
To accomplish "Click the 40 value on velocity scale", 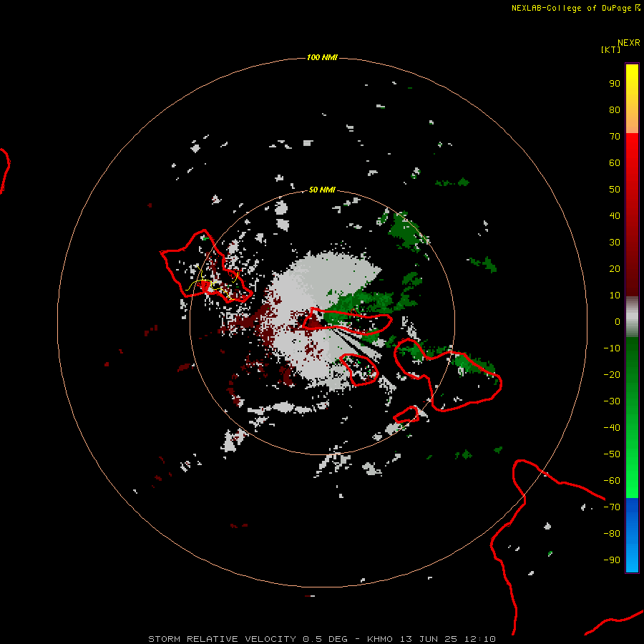I will (x=615, y=215).
